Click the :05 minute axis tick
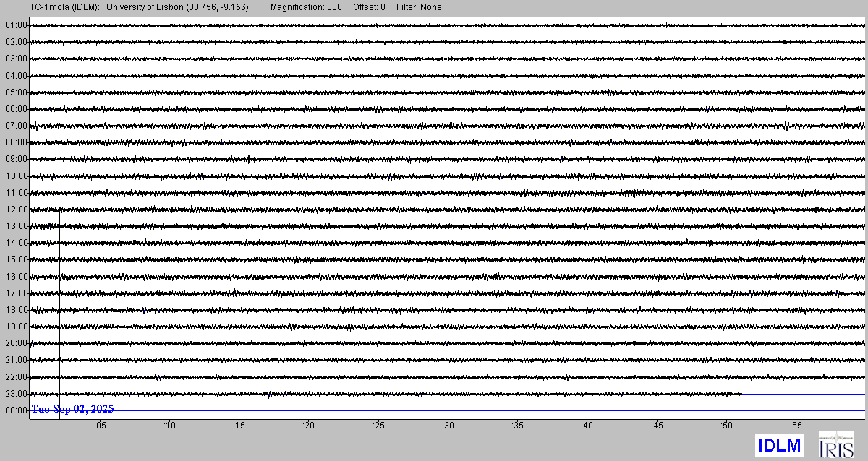Screen dimensions: 868x461 point(100,426)
